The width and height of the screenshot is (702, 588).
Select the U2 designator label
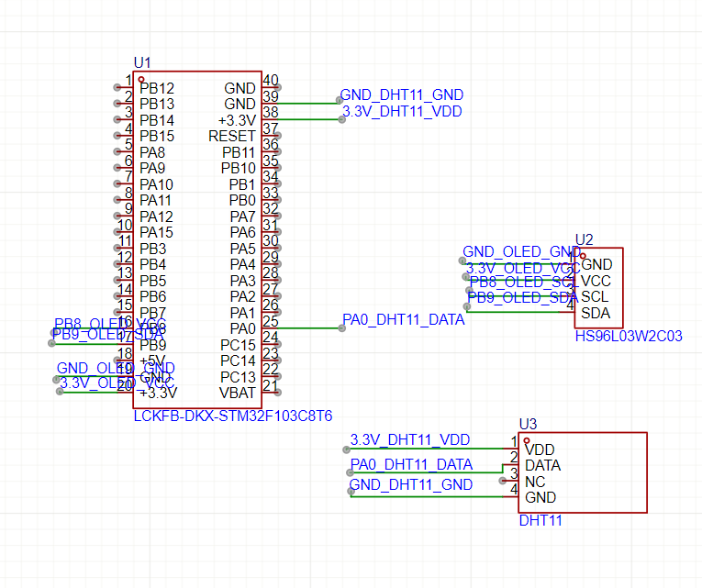pos(585,239)
